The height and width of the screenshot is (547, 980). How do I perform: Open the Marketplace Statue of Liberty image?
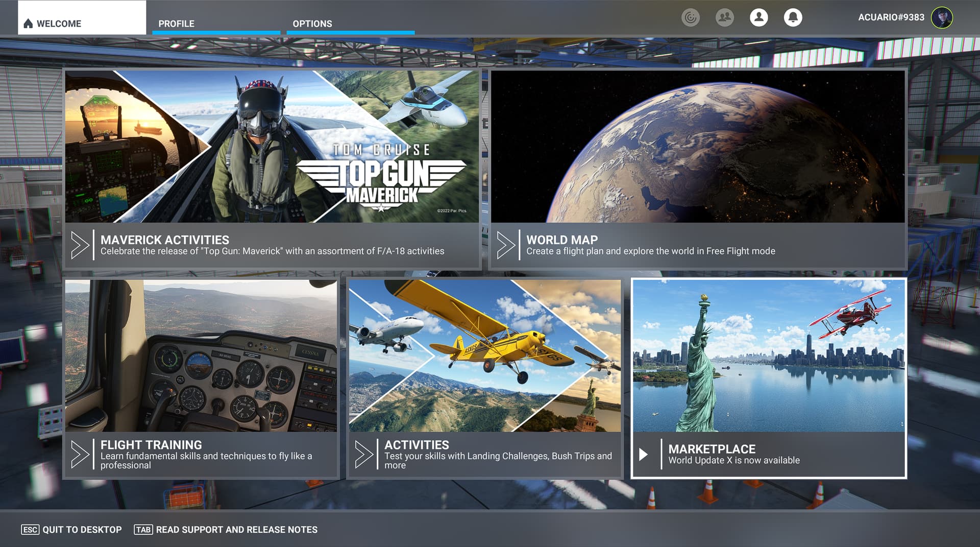point(769,355)
